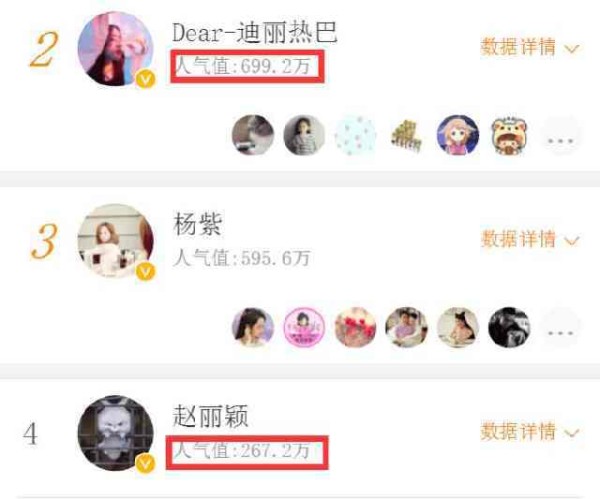The height and width of the screenshot is (499, 600).
Task: Expand 数据详情 for 杨紫
Action: point(530,239)
